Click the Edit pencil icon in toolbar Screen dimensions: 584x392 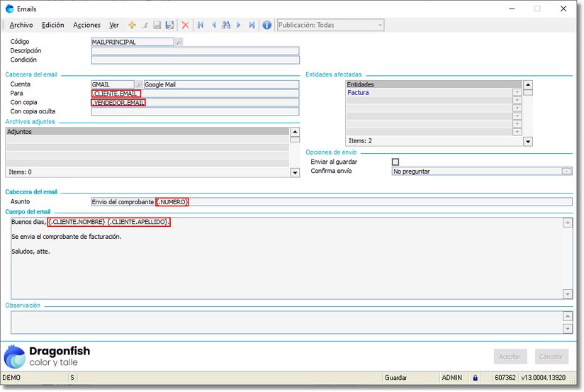145,25
